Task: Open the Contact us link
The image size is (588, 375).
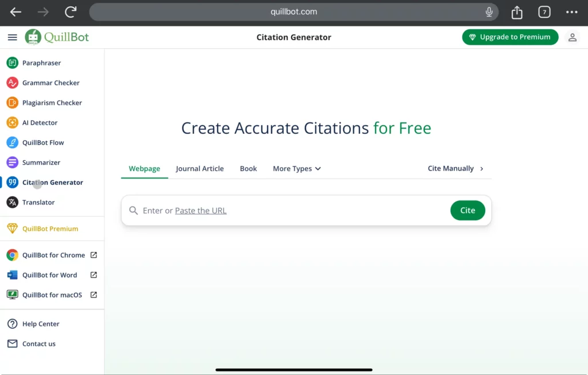Action: 39,343
